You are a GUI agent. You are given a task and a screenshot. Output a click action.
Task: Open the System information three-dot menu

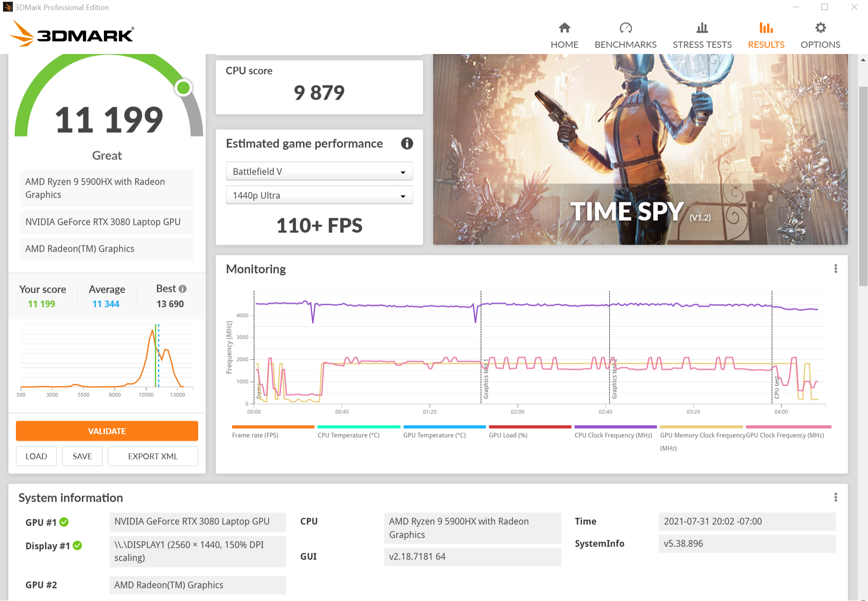point(835,498)
